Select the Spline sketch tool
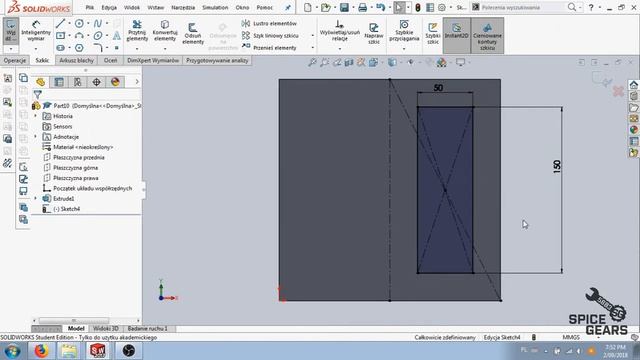 coord(98,24)
